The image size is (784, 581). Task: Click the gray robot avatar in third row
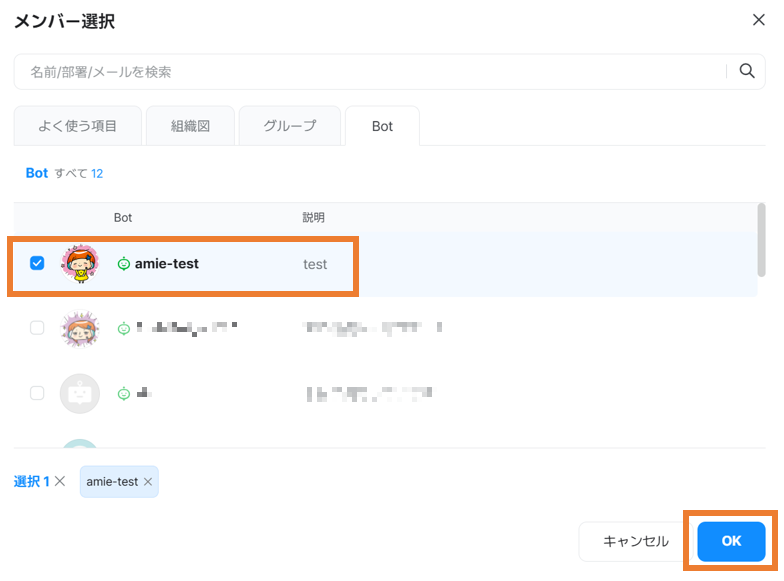80,393
